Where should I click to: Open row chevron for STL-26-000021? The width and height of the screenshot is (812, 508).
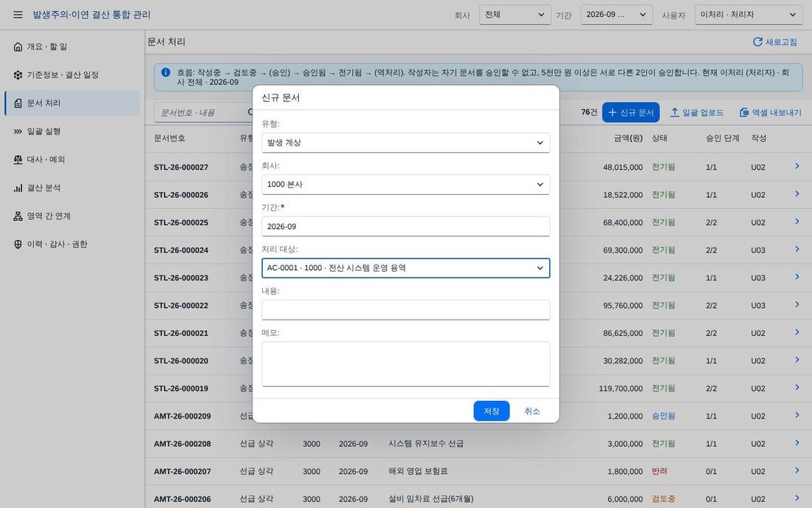(797, 332)
